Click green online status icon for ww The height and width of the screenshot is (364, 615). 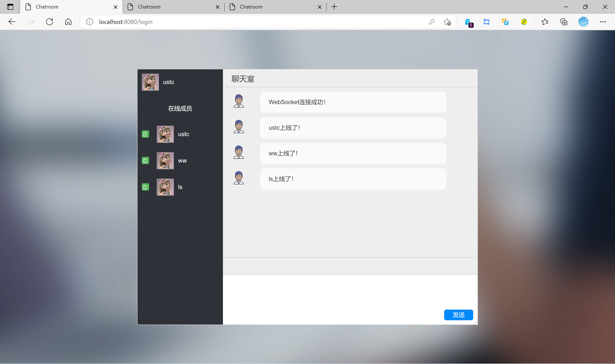pos(145,161)
